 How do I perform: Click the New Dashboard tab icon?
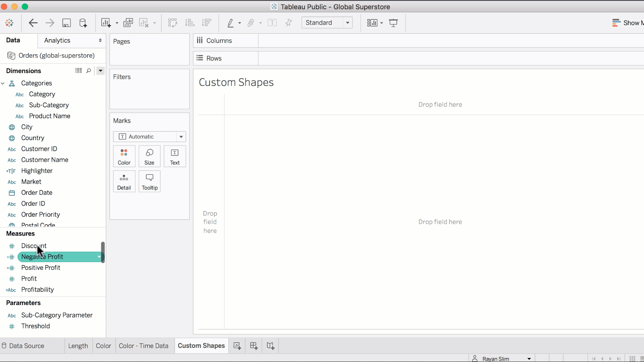click(254, 346)
